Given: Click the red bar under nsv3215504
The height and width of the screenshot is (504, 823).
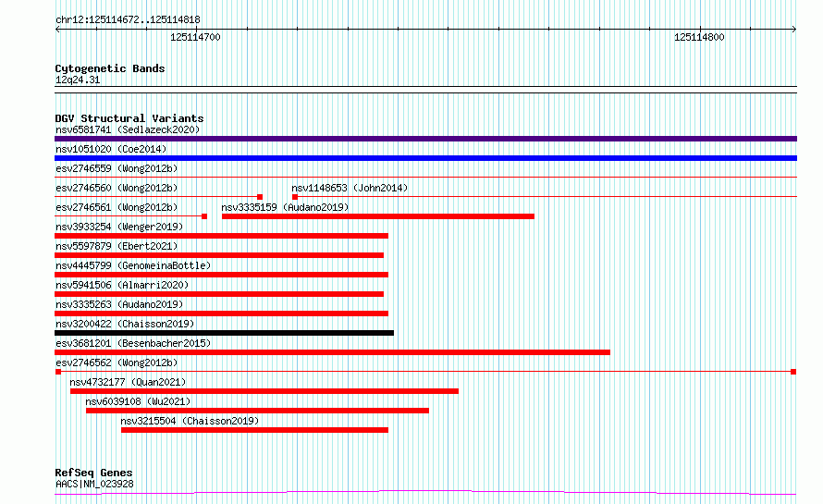Looking at the screenshot, I should point(254,430).
